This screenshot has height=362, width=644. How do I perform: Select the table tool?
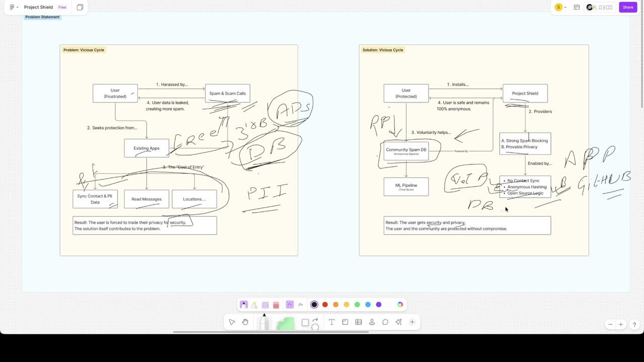point(359,322)
